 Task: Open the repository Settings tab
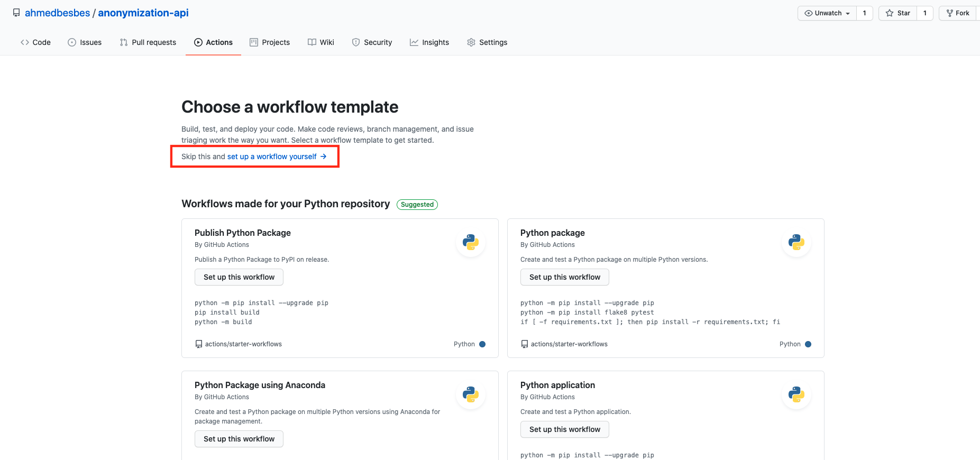point(487,42)
